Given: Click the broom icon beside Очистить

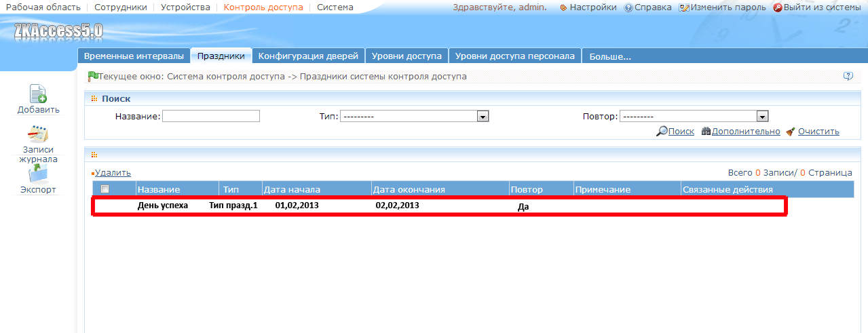Looking at the screenshot, I should 790,132.
